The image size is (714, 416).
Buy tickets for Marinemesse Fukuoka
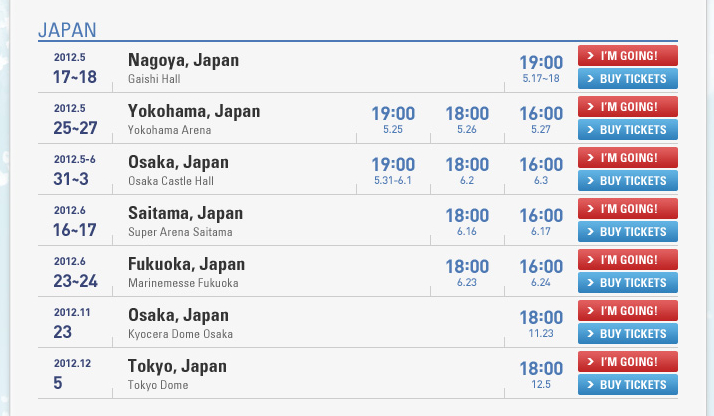click(627, 283)
